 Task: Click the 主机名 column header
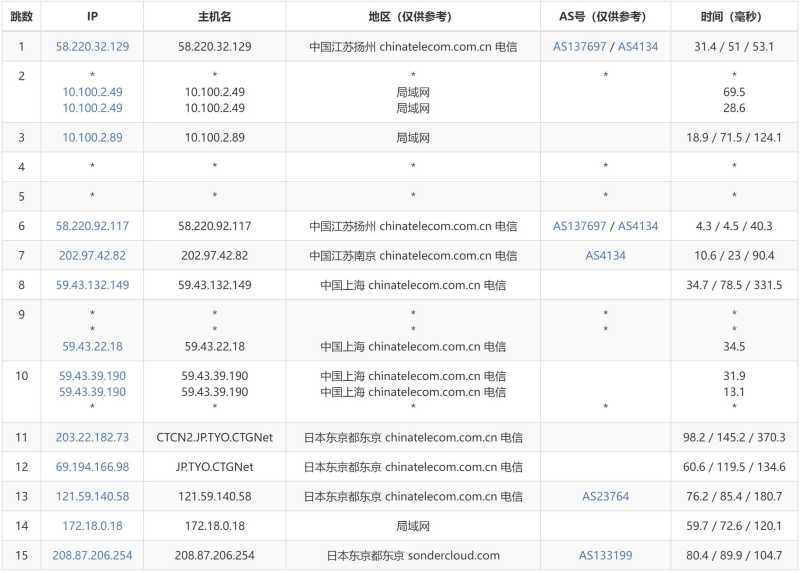click(214, 17)
